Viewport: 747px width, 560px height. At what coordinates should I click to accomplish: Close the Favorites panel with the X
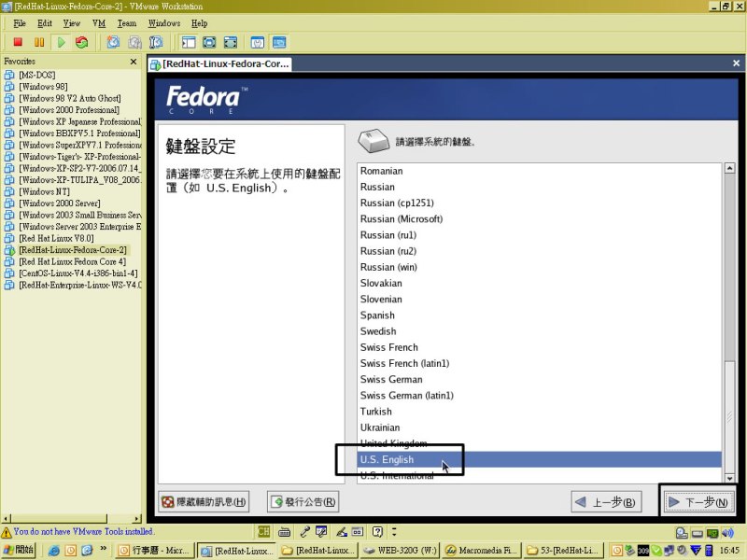point(134,62)
